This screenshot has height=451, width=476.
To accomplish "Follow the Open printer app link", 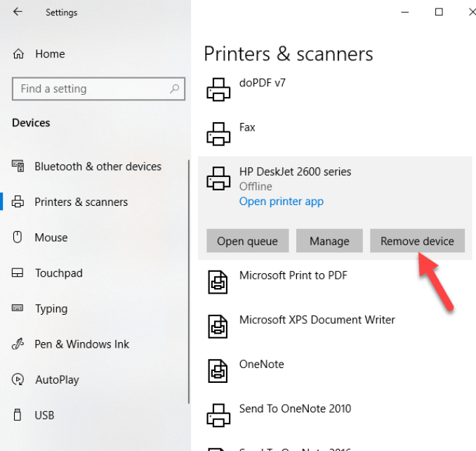I will coord(281,201).
